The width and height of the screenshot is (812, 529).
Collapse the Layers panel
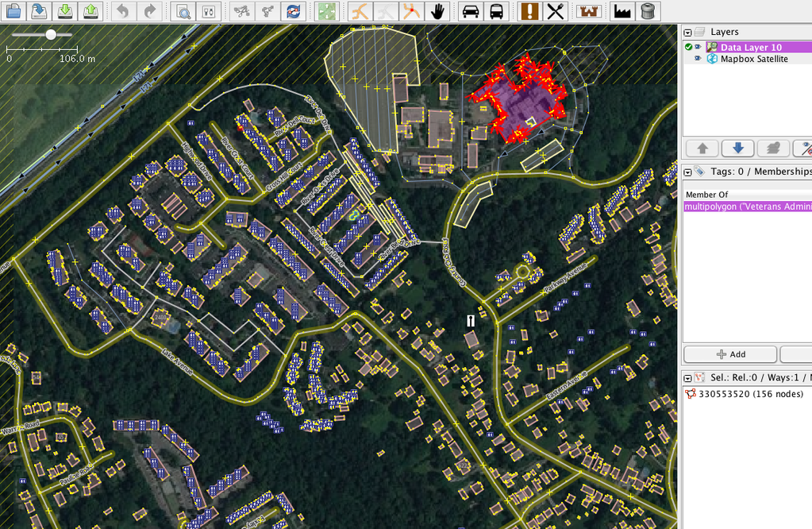tap(687, 32)
